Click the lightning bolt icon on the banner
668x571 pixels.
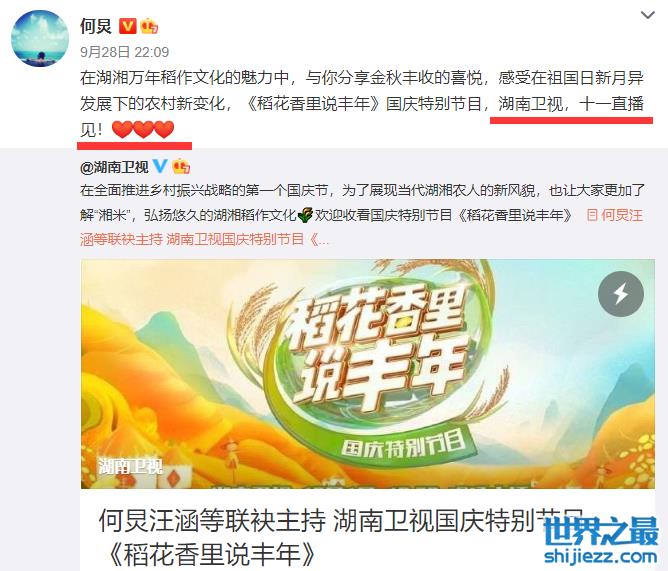pyautogui.click(x=621, y=294)
